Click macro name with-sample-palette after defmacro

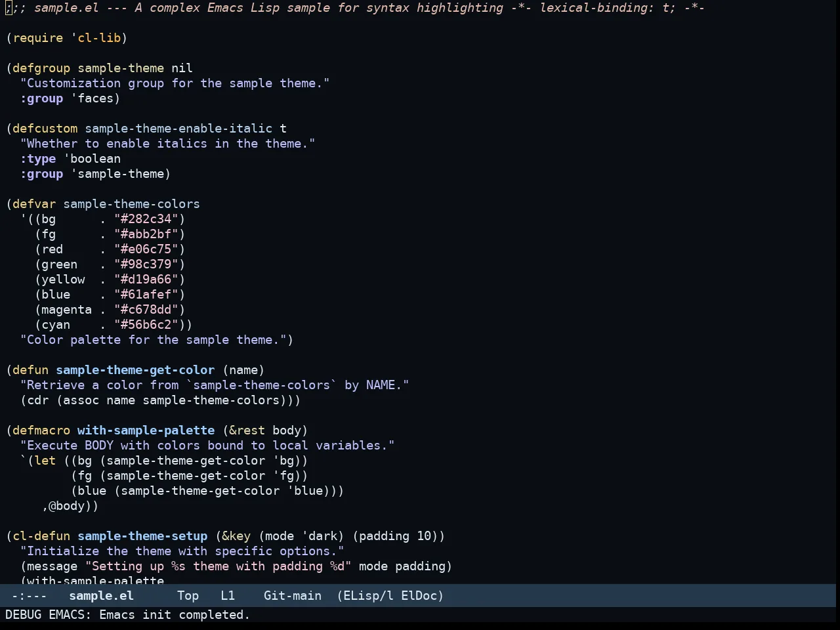(146, 430)
